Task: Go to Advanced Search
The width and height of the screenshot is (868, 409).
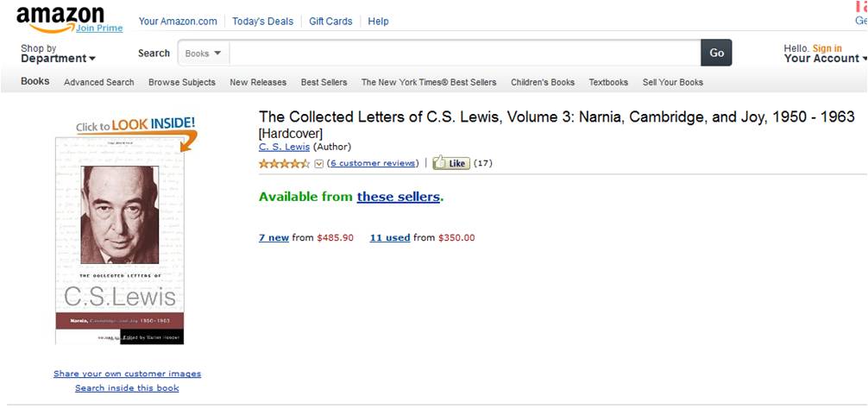Action: pos(99,83)
